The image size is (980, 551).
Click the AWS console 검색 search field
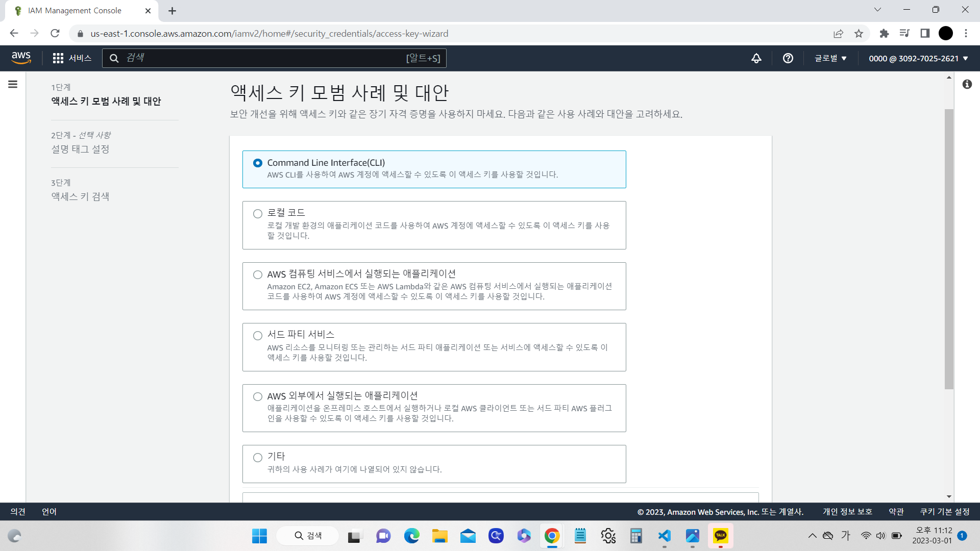274,58
